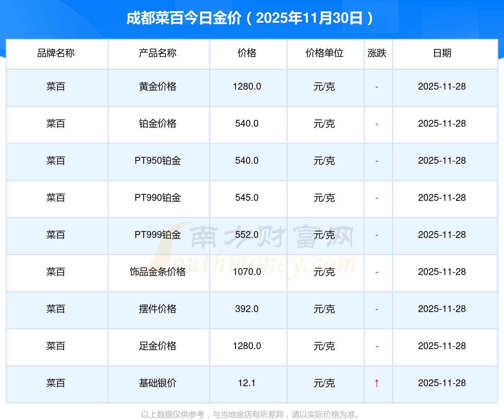Select the 饰品金条价格 product cell
This screenshot has height=420, width=504.
pyautogui.click(x=158, y=272)
